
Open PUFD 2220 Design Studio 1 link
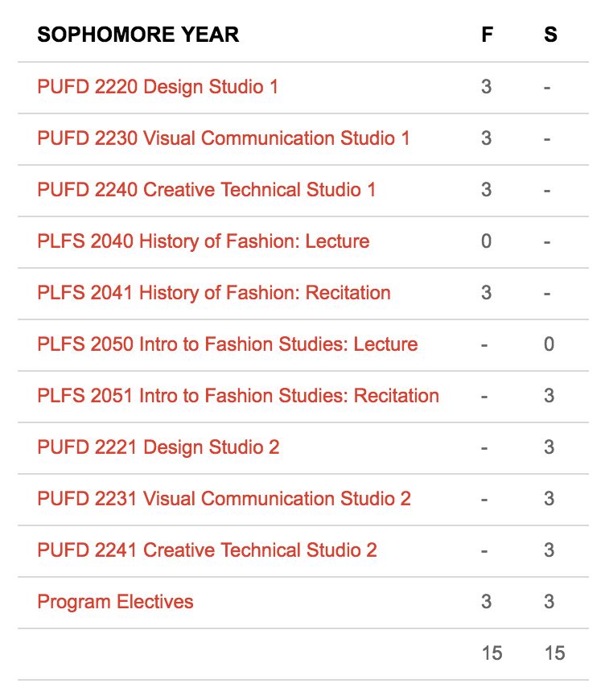point(158,87)
